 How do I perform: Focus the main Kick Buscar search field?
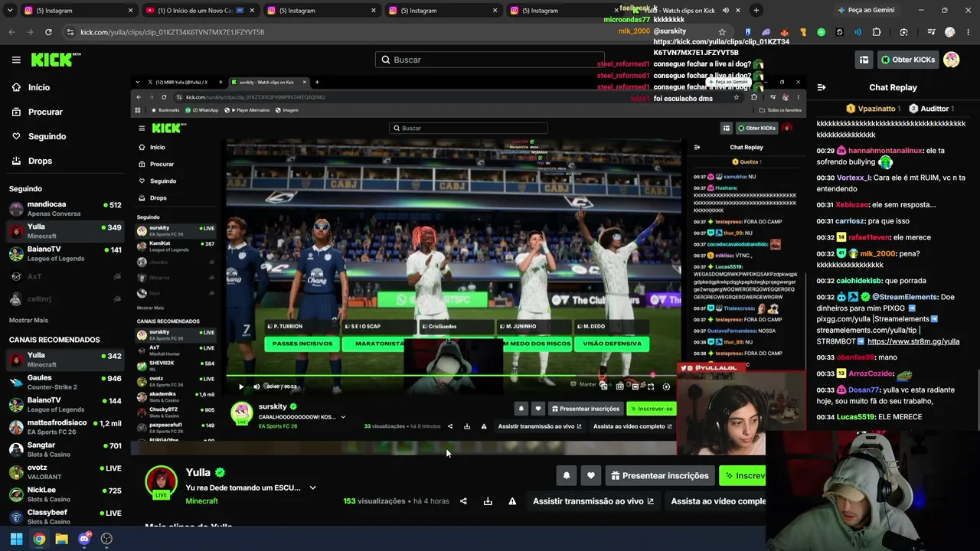tap(490, 60)
